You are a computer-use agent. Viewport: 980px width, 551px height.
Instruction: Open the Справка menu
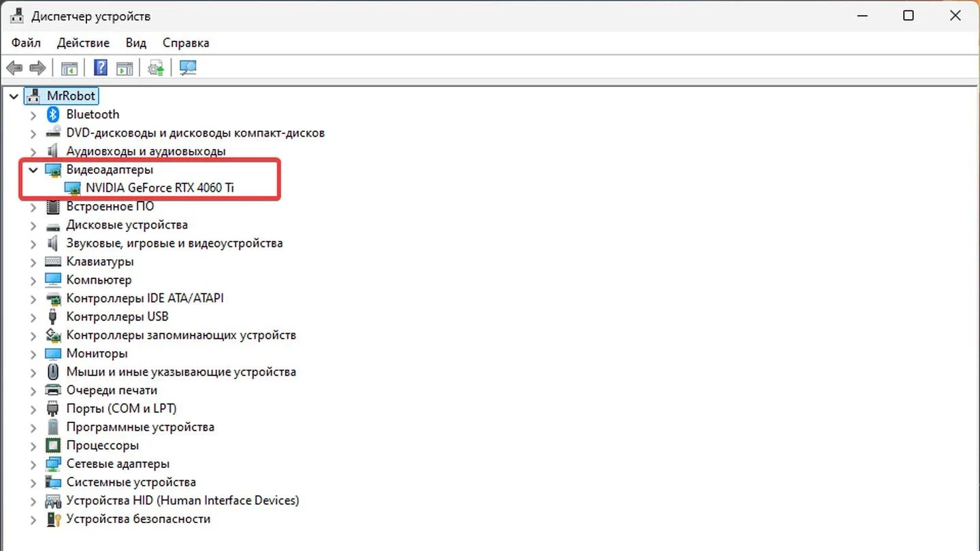(186, 43)
